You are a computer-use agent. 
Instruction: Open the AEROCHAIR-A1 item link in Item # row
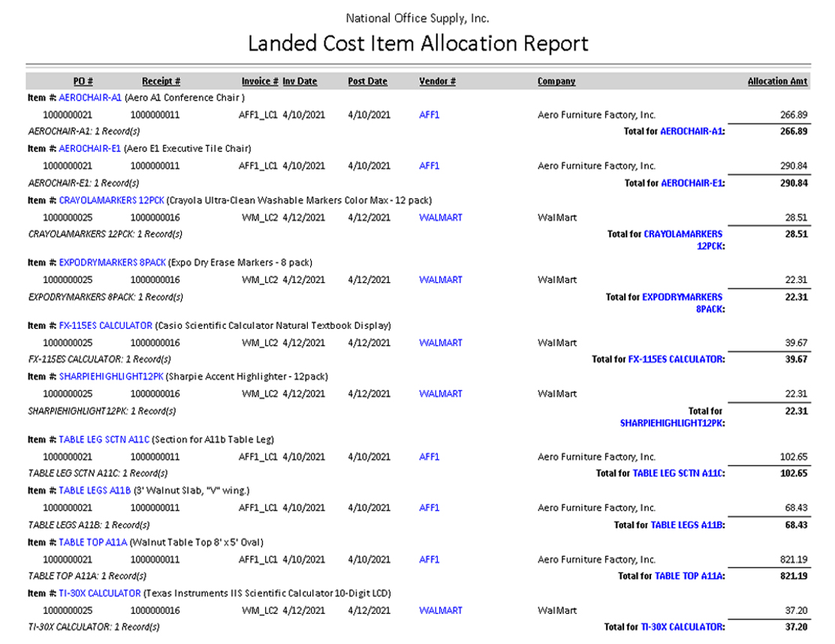tap(89, 98)
